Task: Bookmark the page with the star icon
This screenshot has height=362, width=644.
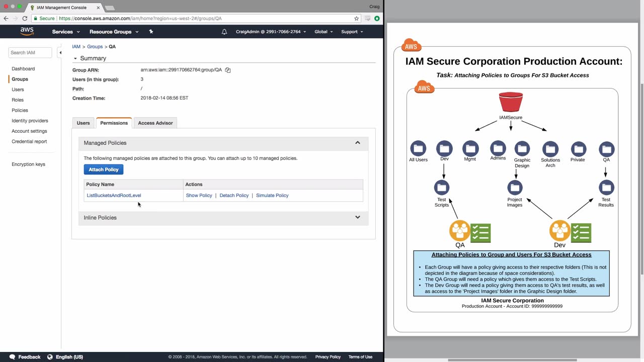Action: tap(357, 19)
